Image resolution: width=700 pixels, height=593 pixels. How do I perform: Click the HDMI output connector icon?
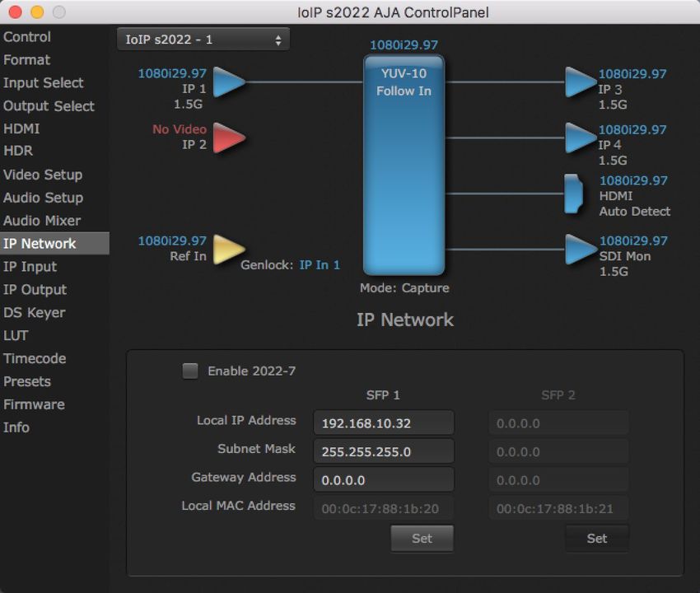574,194
